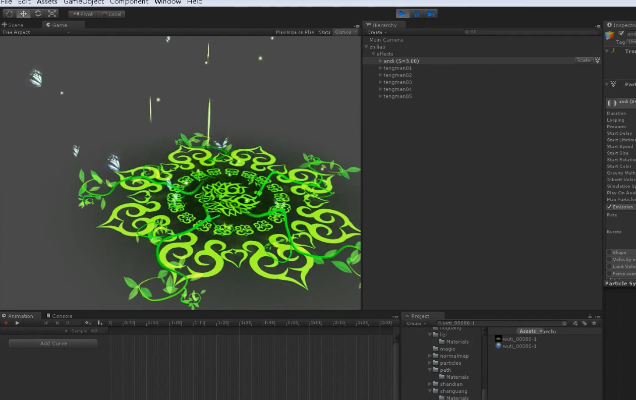Click the animation timeline ruler
The image size is (636, 400).
pyautogui.click(x=250, y=323)
